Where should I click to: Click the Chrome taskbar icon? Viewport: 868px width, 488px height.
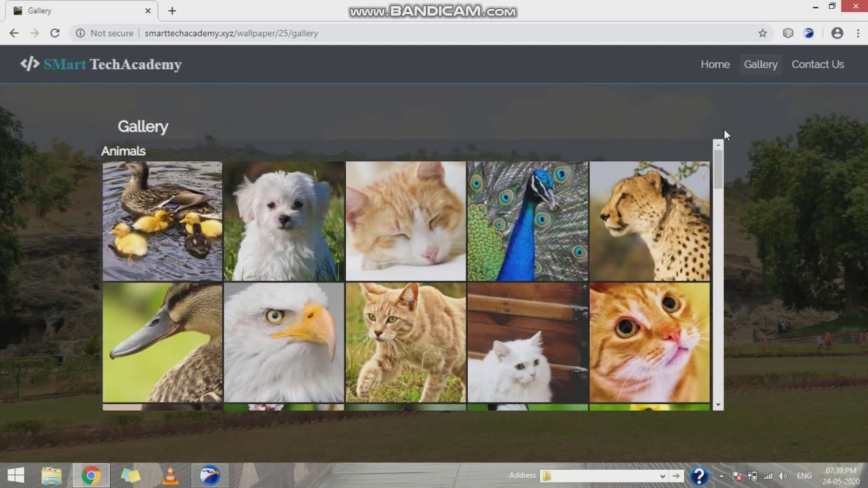pyautogui.click(x=91, y=476)
